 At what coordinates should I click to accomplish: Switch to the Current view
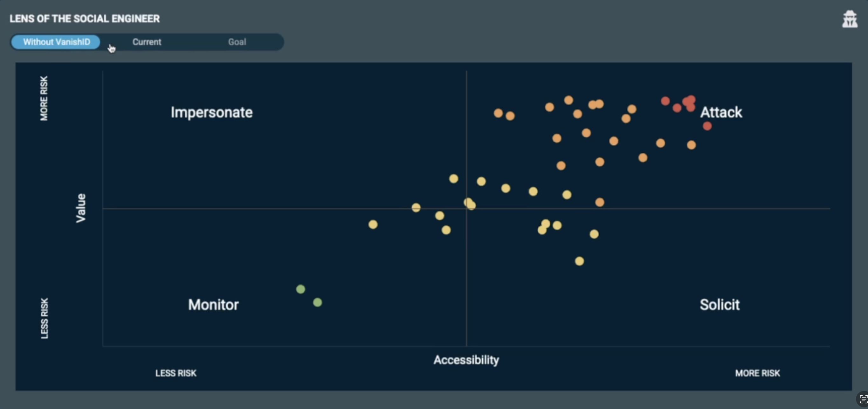click(x=147, y=42)
